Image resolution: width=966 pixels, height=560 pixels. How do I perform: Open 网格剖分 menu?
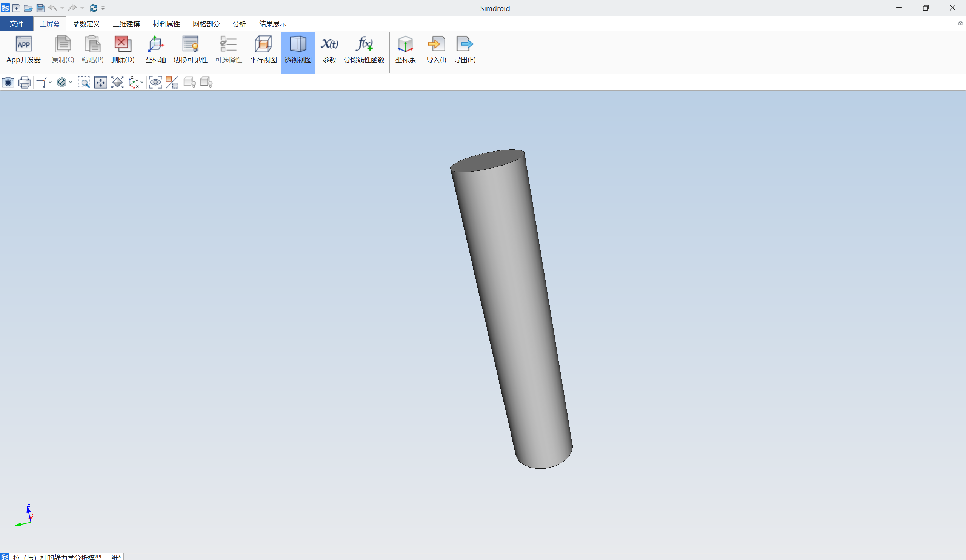(x=206, y=24)
